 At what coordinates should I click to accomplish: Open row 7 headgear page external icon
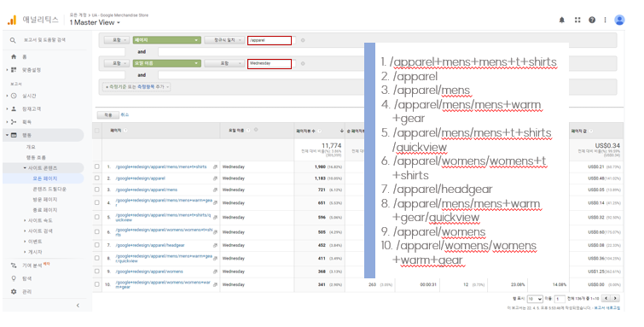click(215, 246)
